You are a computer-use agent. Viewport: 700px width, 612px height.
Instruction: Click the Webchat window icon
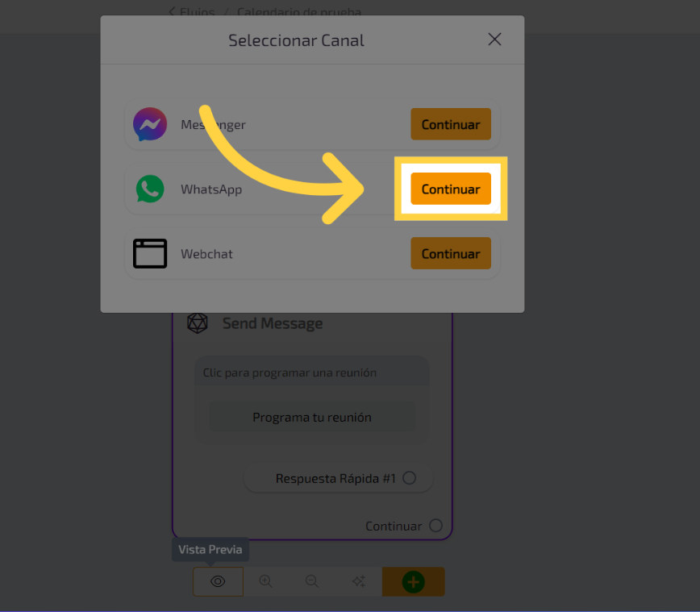click(x=150, y=254)
